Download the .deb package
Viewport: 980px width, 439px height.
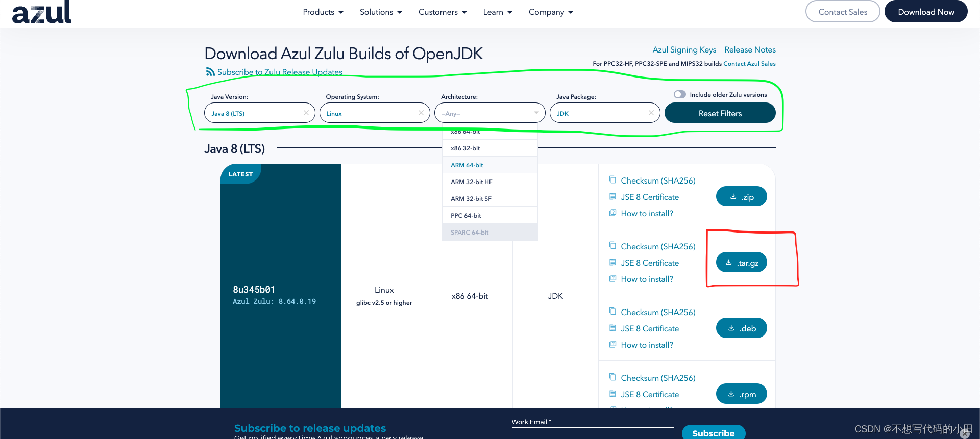pos(742,328)
